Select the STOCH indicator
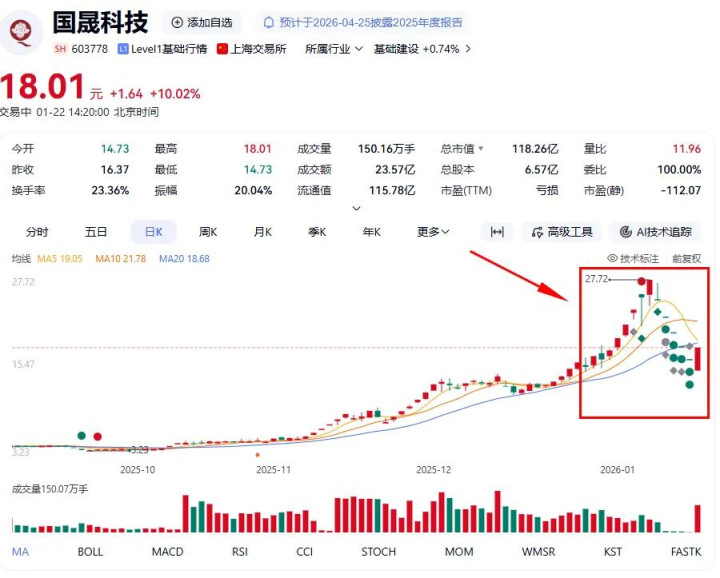The width and height of the screenshot is (720, 578). 378,551
